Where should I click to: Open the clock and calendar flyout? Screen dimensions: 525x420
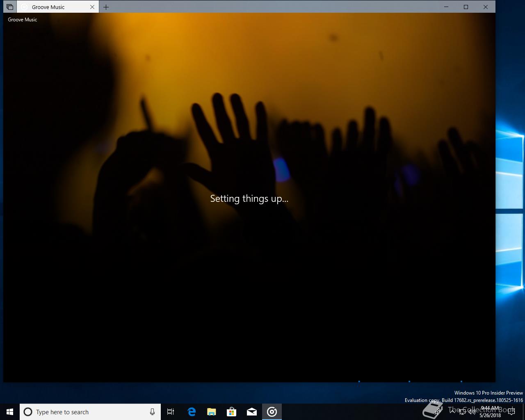click(x=490, y=412)
